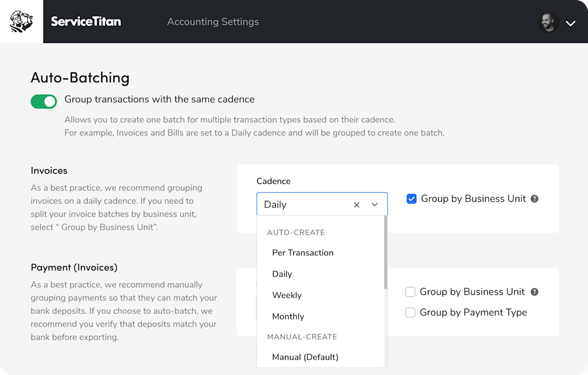The width and height of the screenshot is (588, 375).
Task: Click help icon beside Invoices Group by Business Unit
Action: (x=535, y=199)
